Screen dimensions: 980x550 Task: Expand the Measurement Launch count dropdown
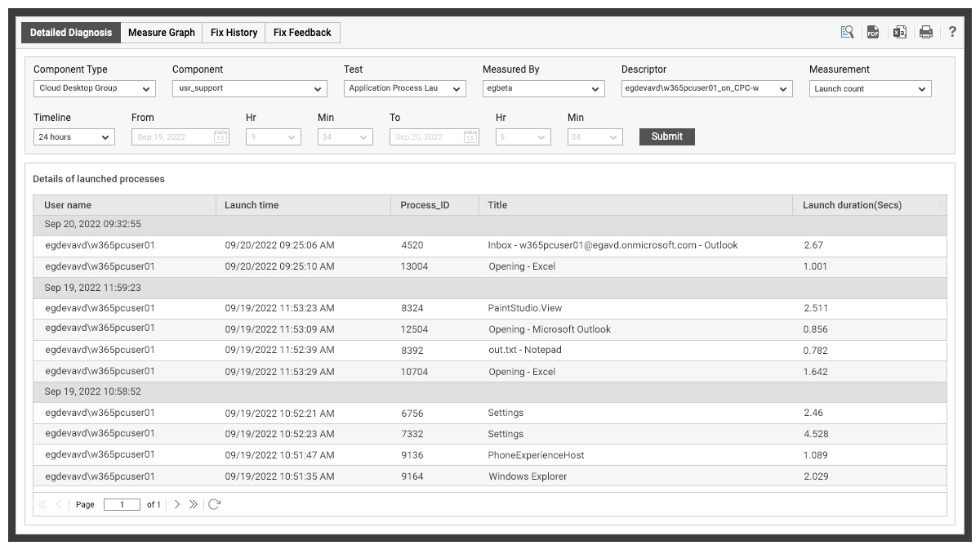tap(871, 88)
